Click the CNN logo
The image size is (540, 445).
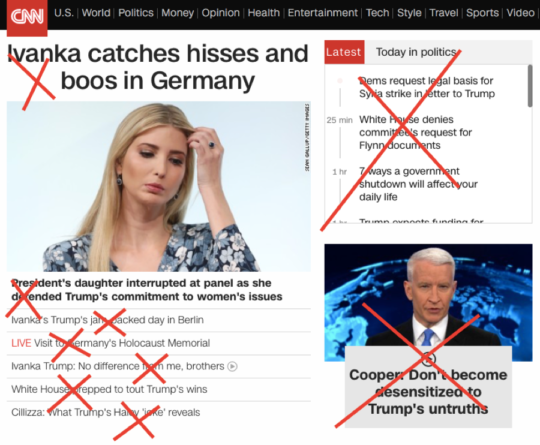(x=27, y=17)
